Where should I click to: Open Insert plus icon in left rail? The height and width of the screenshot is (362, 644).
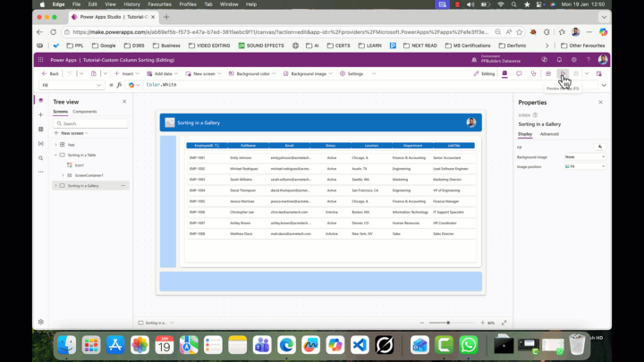(40, 115)
